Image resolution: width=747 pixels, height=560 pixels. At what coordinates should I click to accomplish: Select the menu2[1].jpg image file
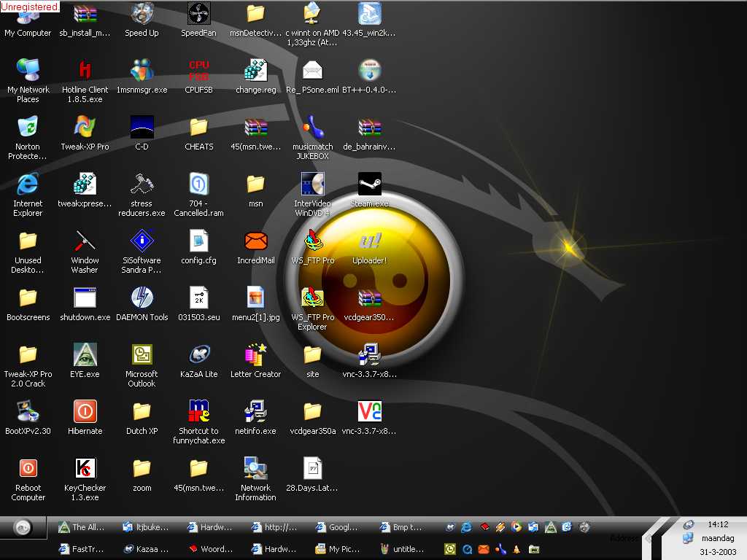tap(255, 298)
